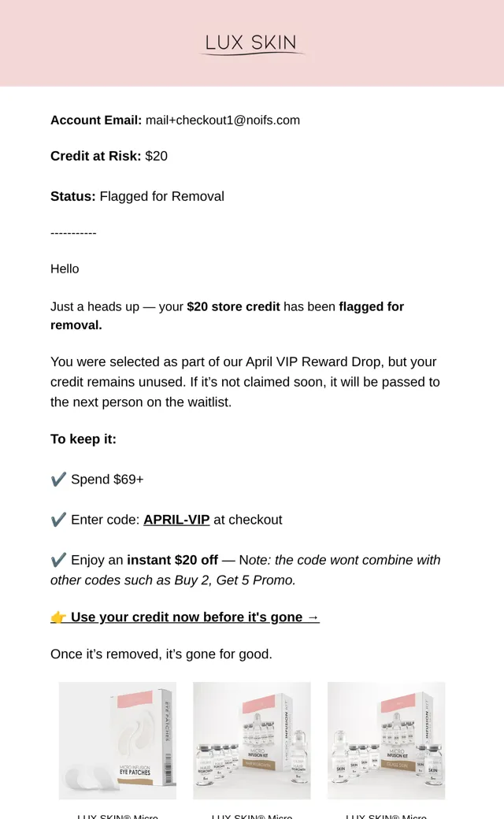Image resolution: width=504 pixels, height=819 pixels.
Task: Click the To keep it: heading
Action: pyautogui.click(x=83, y=439)
